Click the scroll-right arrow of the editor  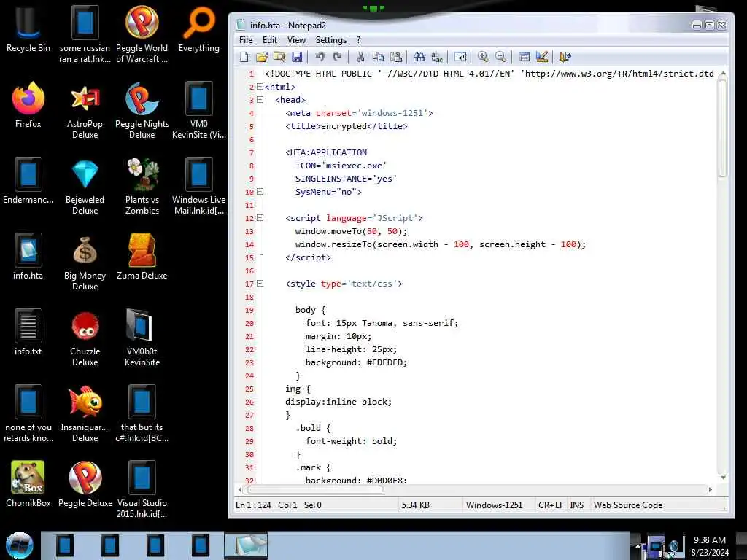pyautogui.click(x=711, y=489)
